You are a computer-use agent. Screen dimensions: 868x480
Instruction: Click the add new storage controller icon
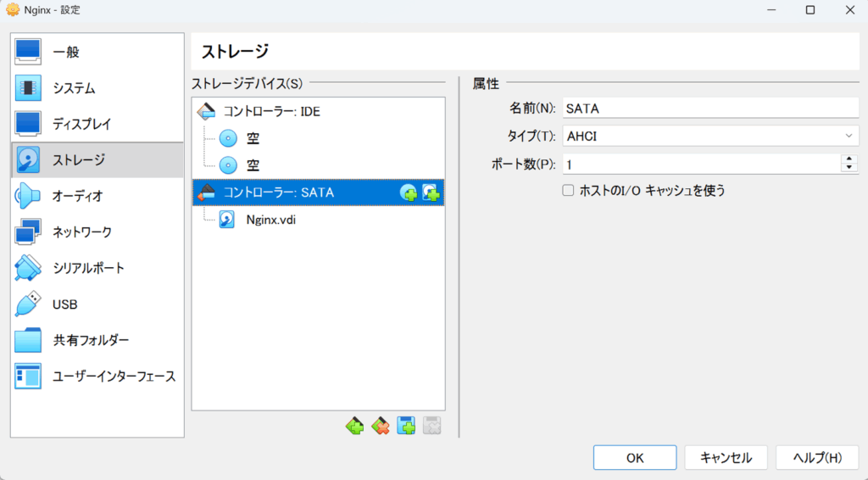pos(354,426)
